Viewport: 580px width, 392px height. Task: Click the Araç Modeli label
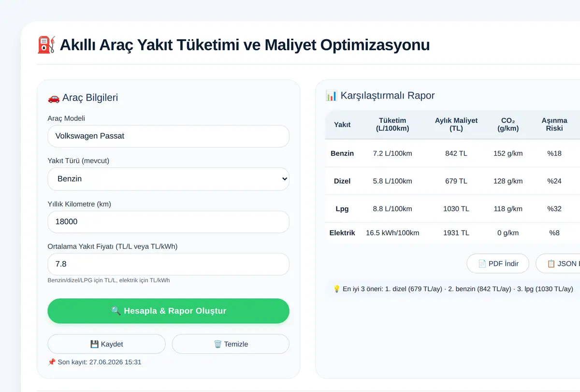66,118
